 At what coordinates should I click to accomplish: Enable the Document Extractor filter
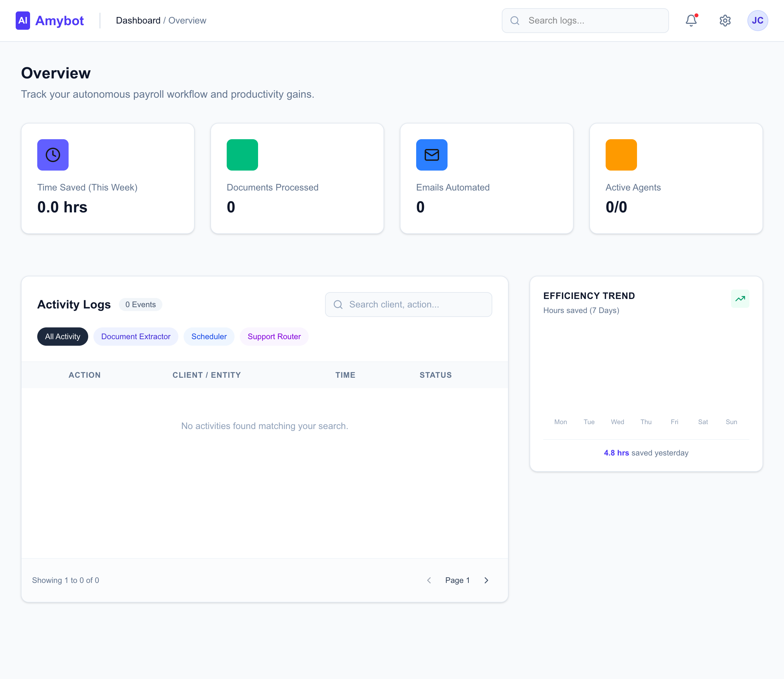(x=136, y=337)
